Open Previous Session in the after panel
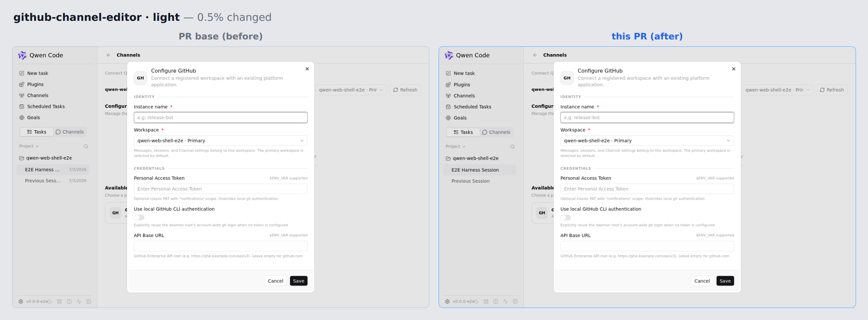Viewport: 868px width, 320px height. (x=480, y=181)
